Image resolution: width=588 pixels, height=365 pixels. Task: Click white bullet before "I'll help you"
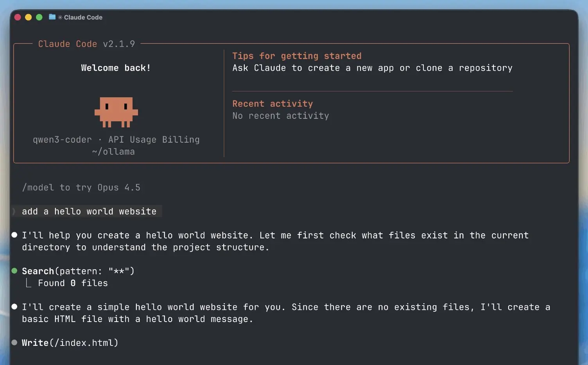pos(14,235)
